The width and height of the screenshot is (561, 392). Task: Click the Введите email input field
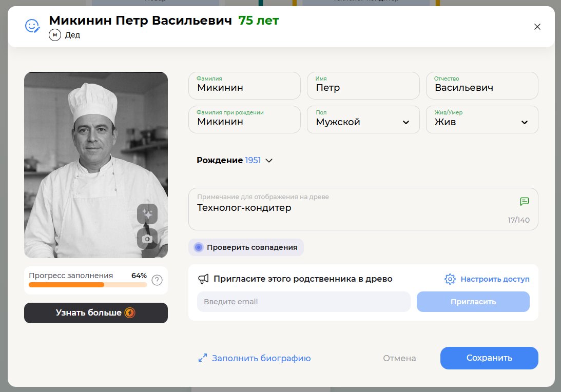coord(303,302)
